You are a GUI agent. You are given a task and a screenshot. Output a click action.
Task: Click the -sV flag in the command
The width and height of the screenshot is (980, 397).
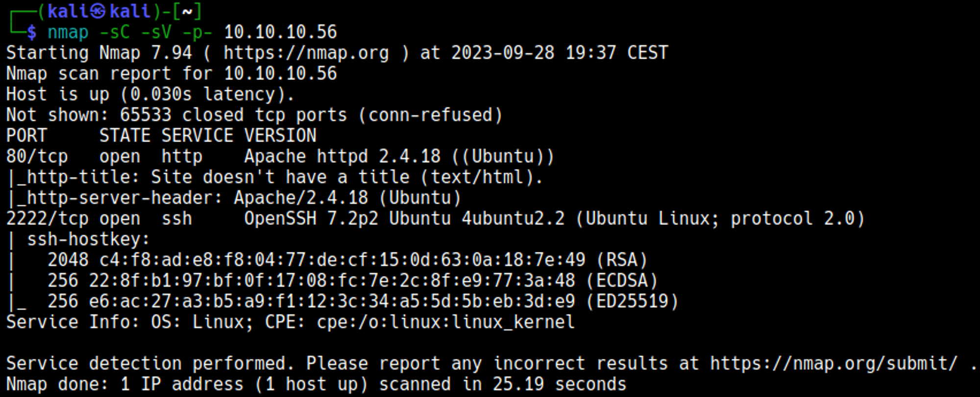click(156, 32)
